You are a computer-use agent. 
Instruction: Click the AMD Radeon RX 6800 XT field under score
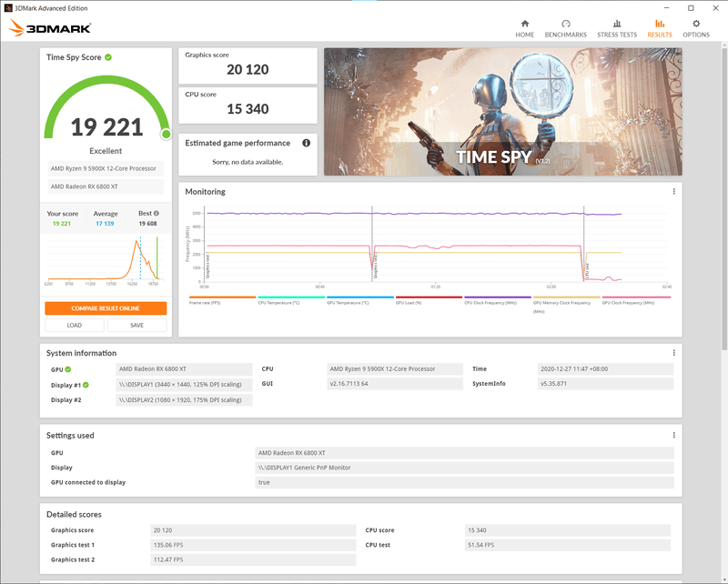106,186
